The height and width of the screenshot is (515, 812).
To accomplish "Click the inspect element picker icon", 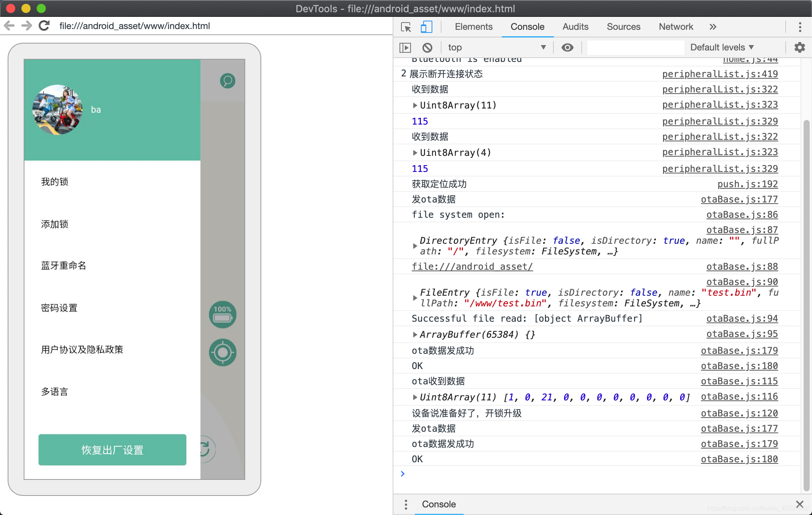I will click(406, 27).
